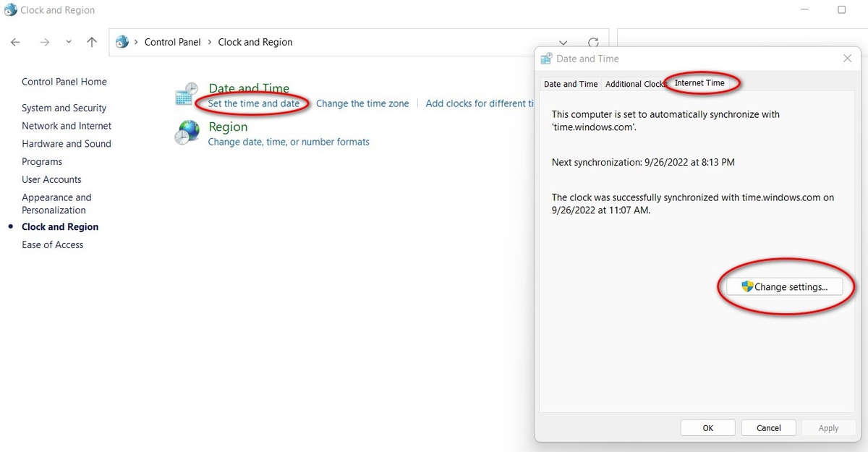Click the Date and Time dialog title icon

(x=545, y=59)
